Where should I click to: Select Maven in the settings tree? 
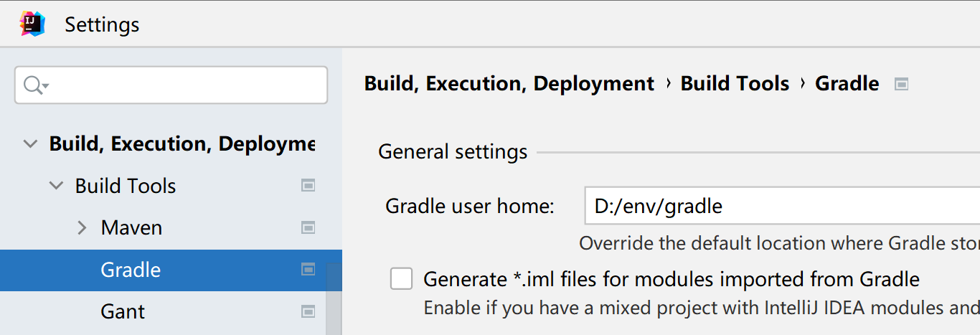click(x=171, y=227)
